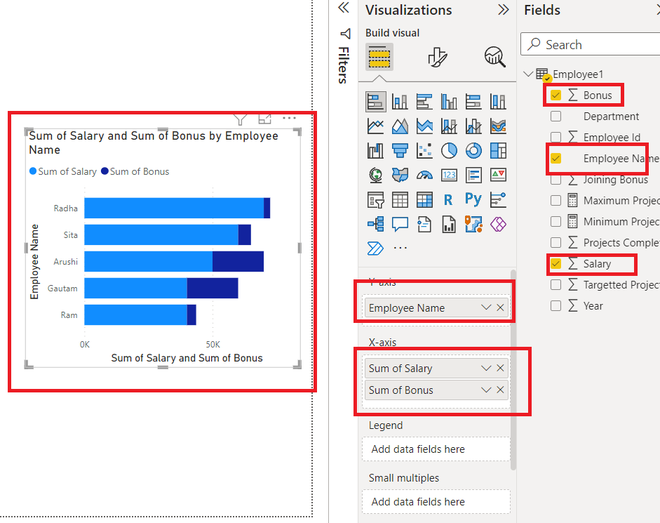Check the Projects Complete field checkbox
660x523 pixels.
pyautogui.click(x=556, y=242)
